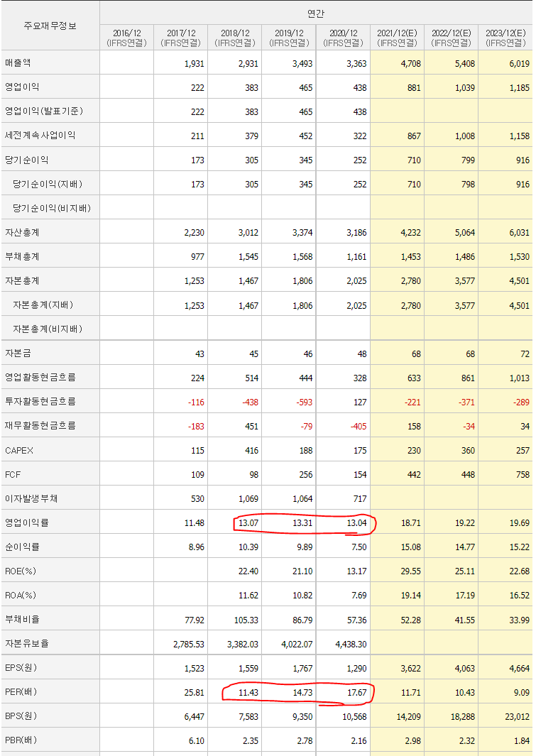
Task: Click the circled PER value 17.67
Action: tap(356, 692)
